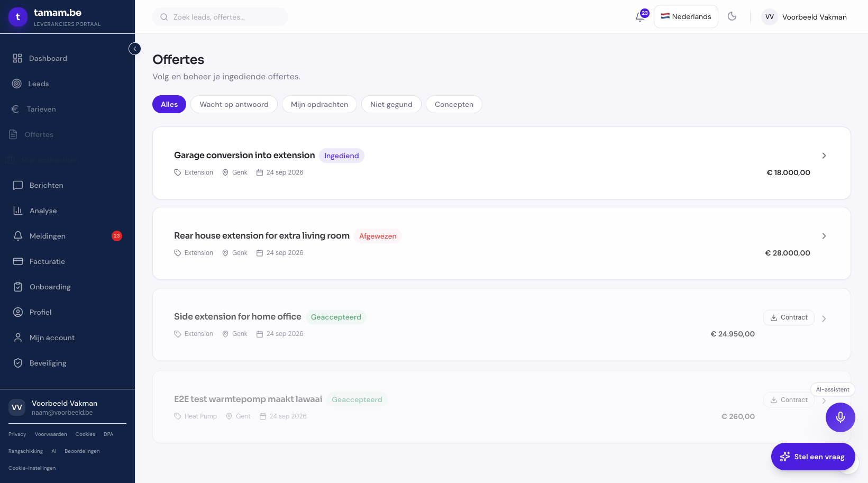Download Contract for E2E test warmtepomp offer
The height and width of the screenshot is (483, 868).
(x=789, y=400)
